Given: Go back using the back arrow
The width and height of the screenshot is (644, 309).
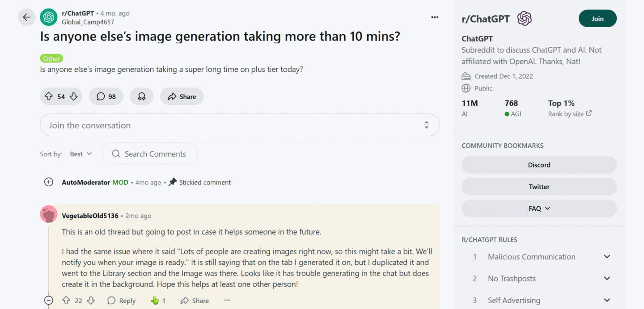Looking at the screenshot, I should pyautogui.click(x=26, y=17).
